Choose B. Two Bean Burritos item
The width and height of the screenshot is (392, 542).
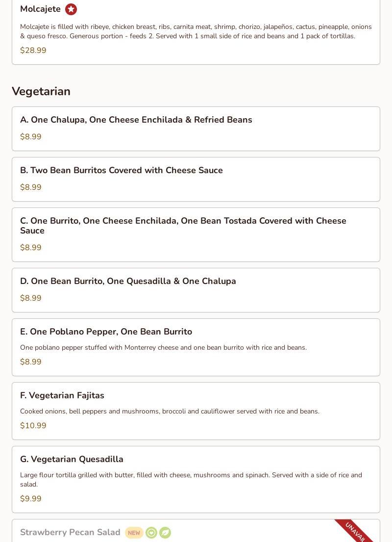[122, 171]
